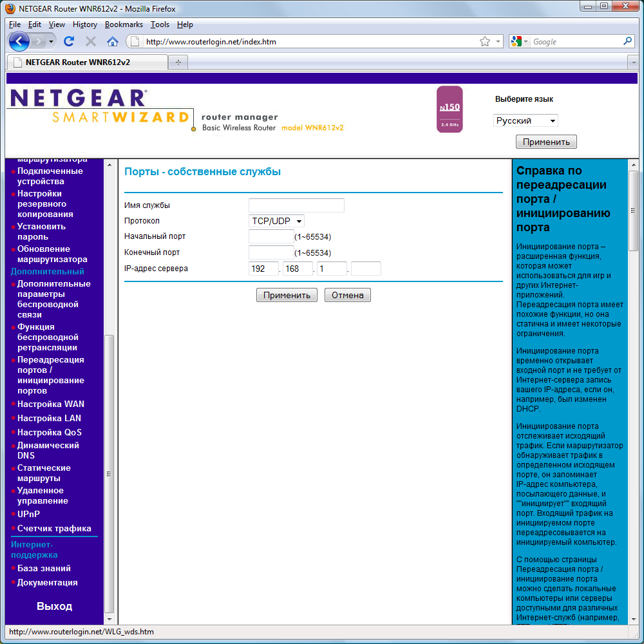644x644 pixels.
Task: Click the empty last IP octet field
Action: tap(366, 269)
